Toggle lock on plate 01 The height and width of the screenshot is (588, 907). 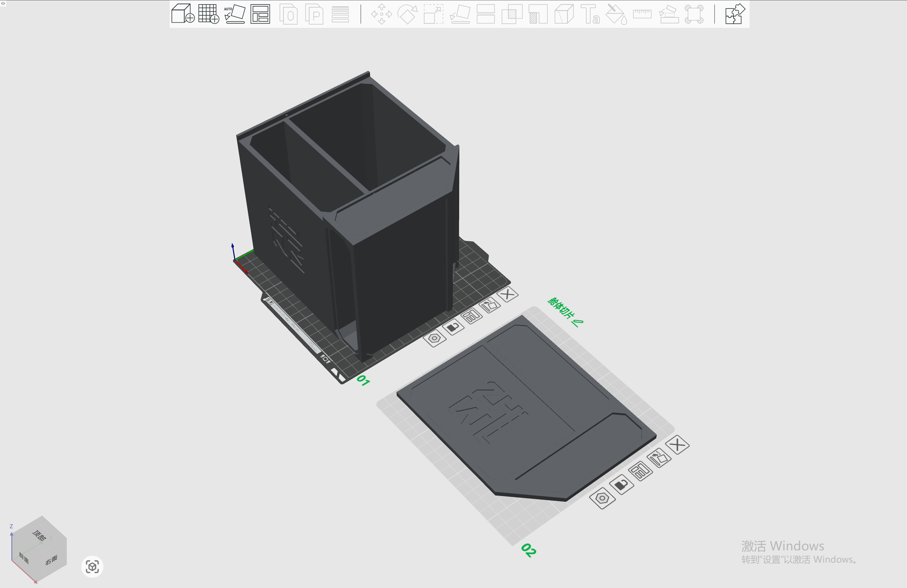pos(453,327)
